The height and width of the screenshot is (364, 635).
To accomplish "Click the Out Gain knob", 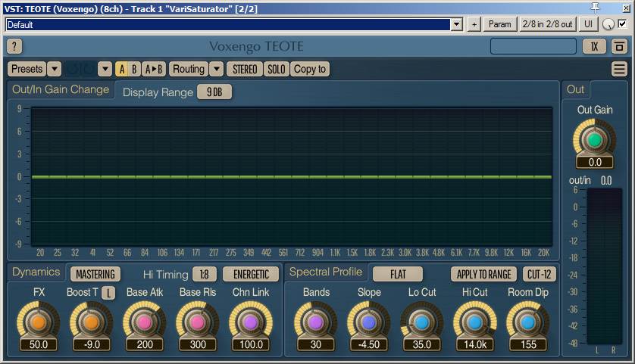I will pyautogui.click(x=595, y=140).
